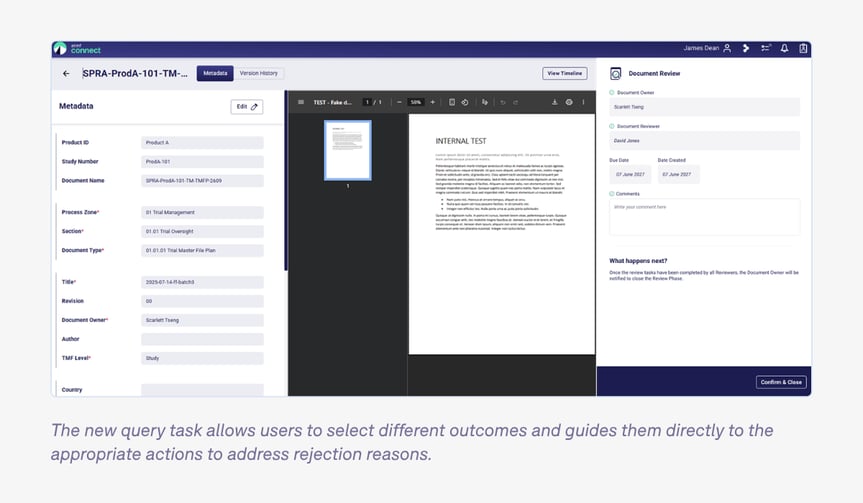The image size is (863, 503).
Task: Click the fit-to-page icon in PDF toolbar
Action: [452, 102]
